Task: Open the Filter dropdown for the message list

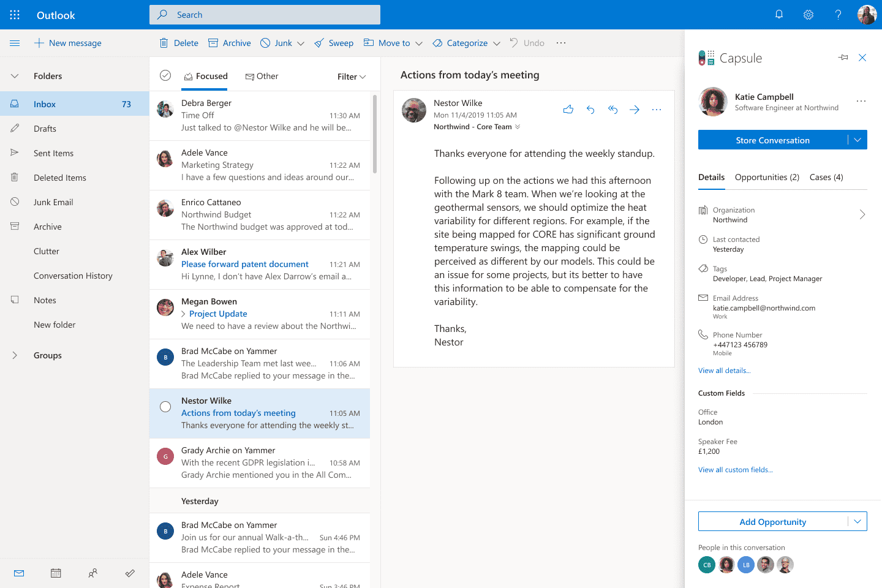Action: pyautogui.click(x=351, y=76)
